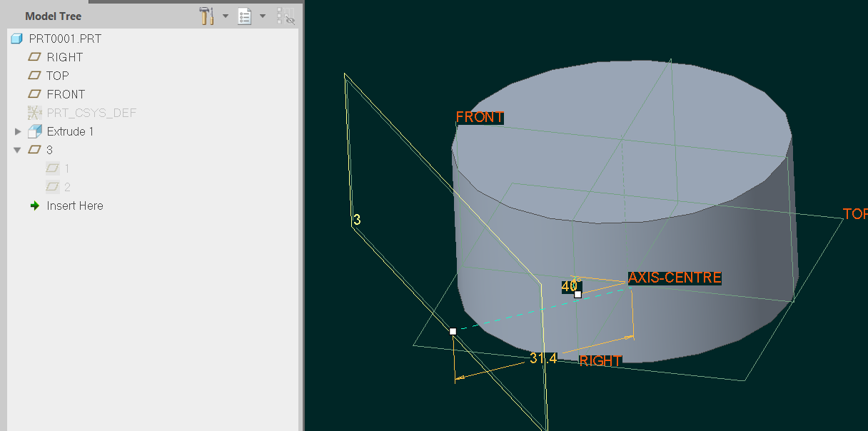Click the datum plane icon beside node 3
This screenshot has height=431, width=868.
coord(34,149)
